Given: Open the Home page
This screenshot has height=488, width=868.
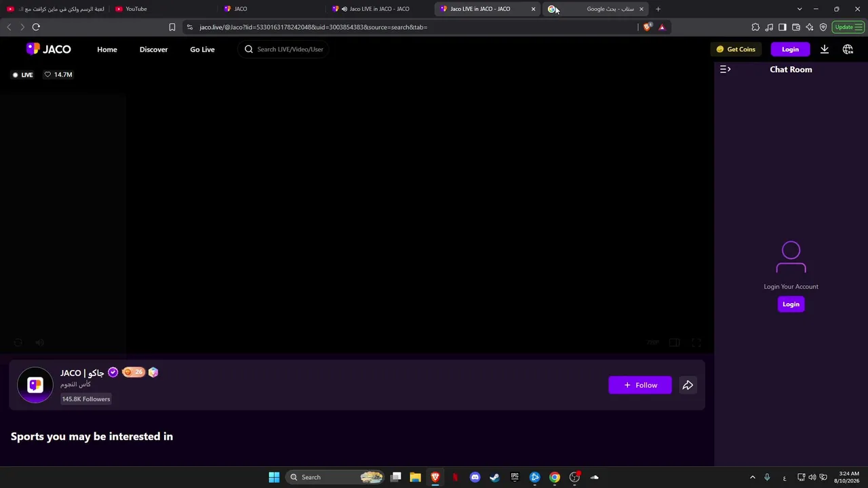Looking at the screenshot, I should pos(106,49).
